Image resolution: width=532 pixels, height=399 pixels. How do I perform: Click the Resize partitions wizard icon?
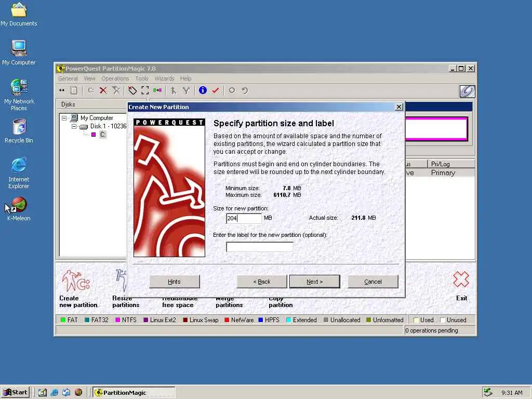tap(121, 280)
